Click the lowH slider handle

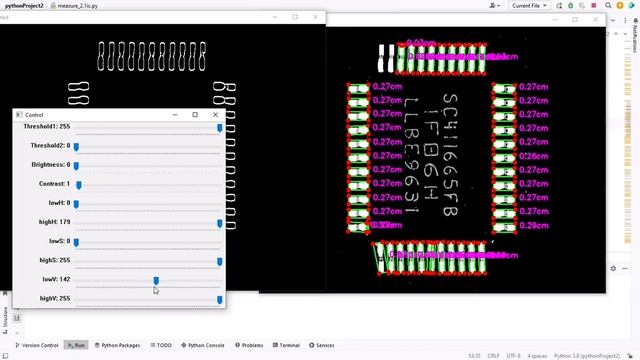[76, 204]
